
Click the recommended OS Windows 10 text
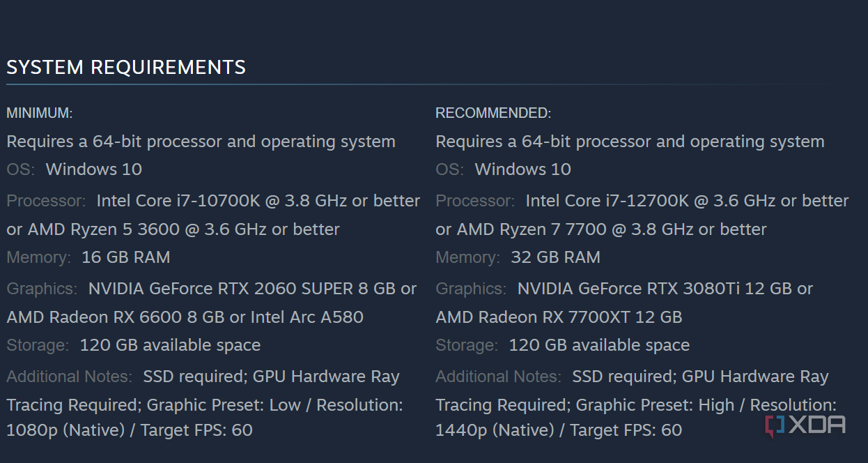(x=522, y=169)
